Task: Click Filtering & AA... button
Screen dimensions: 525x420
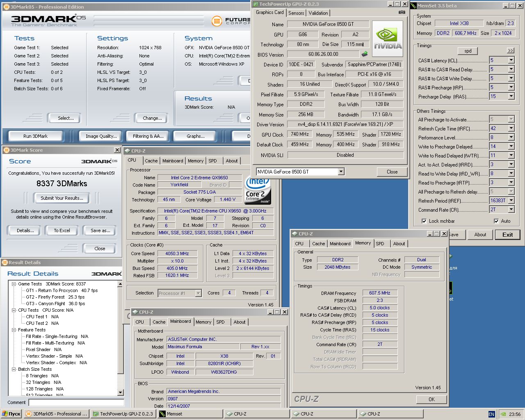Action: (148, 136)
